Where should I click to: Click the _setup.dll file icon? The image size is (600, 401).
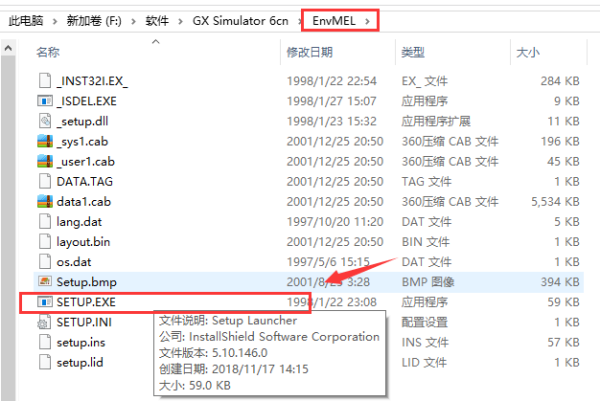click(45, 121)
